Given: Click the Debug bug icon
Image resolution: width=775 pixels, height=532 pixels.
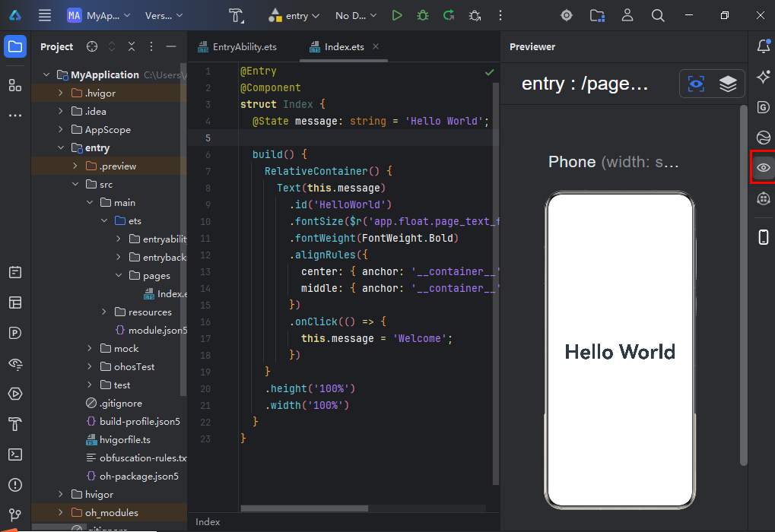Looking at the screenshot, I should 423,15.
